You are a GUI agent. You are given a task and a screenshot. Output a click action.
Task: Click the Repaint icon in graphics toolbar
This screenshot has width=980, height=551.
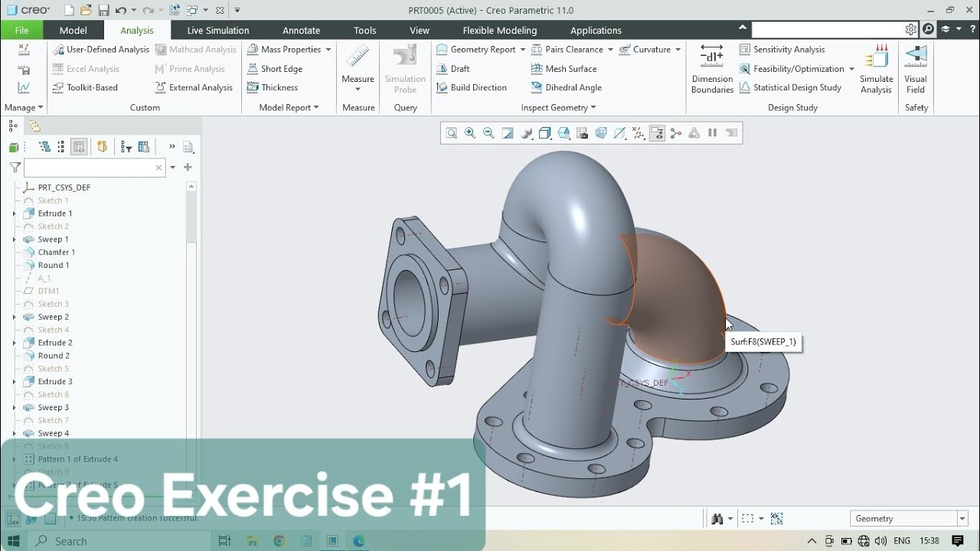(x=508, y=133)
